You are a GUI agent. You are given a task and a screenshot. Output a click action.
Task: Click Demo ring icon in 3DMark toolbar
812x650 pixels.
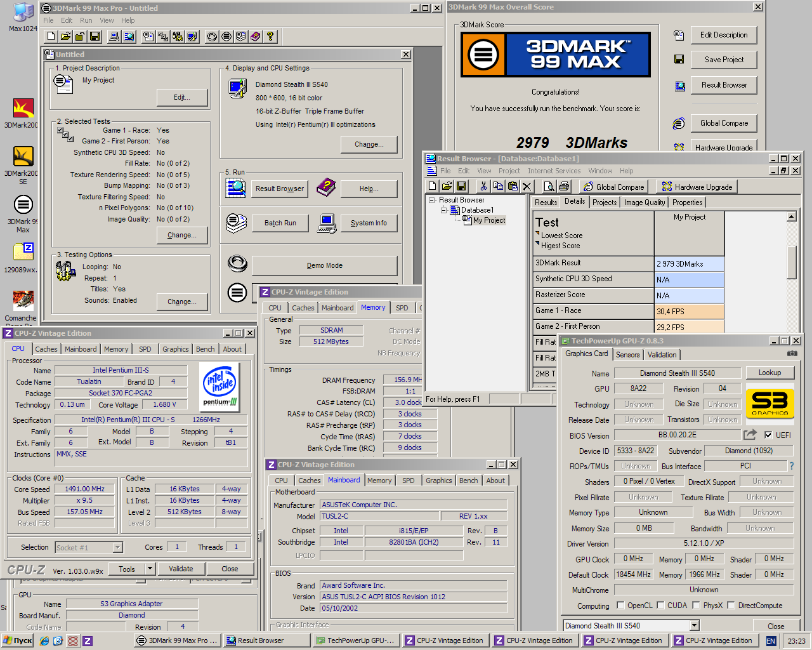[x=212, y=37]
